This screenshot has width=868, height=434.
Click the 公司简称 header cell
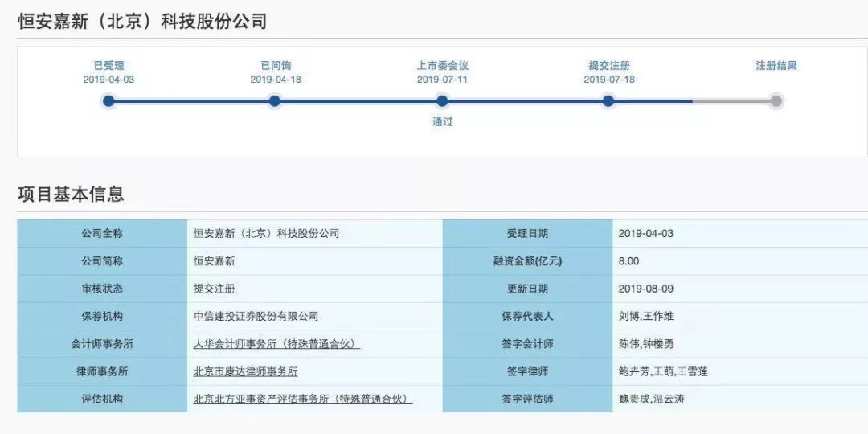coord(102,260)
